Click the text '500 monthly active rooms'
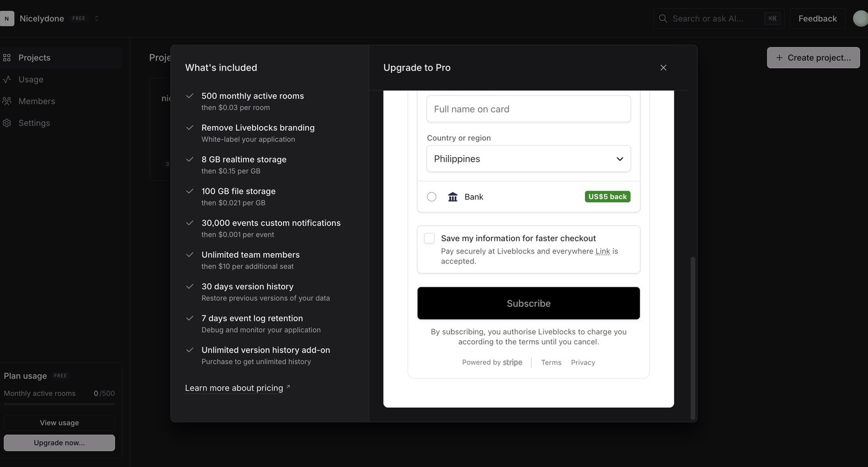Viewport: 868px width, 467px height. click(253, 96)
